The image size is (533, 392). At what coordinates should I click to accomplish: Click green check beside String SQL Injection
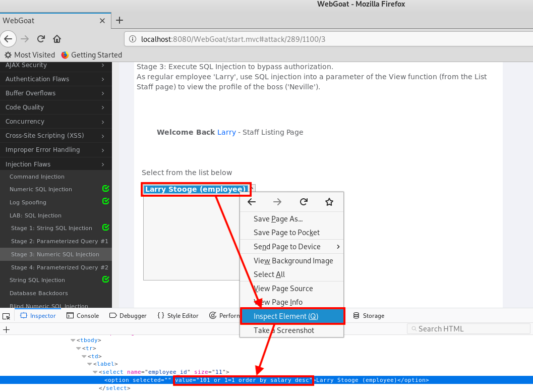[106, 279]
